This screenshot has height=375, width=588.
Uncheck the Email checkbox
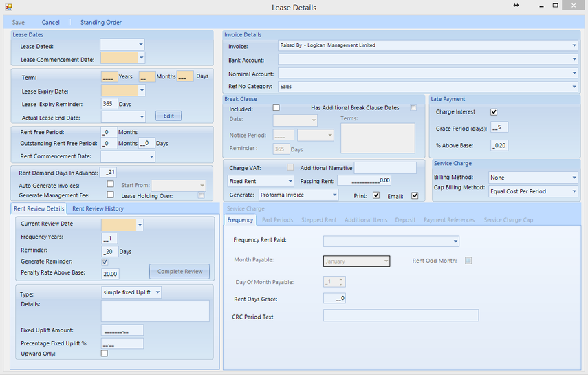415,195
